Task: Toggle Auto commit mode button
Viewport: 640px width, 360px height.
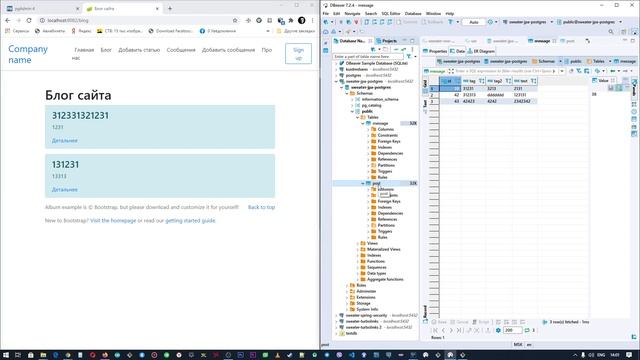Action: (x=473, y=22)
